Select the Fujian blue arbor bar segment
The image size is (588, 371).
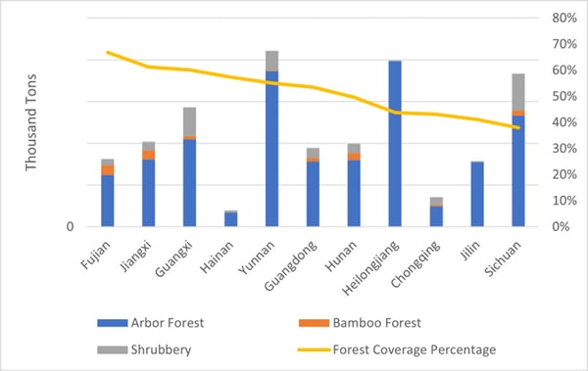(x=108, y=201)
